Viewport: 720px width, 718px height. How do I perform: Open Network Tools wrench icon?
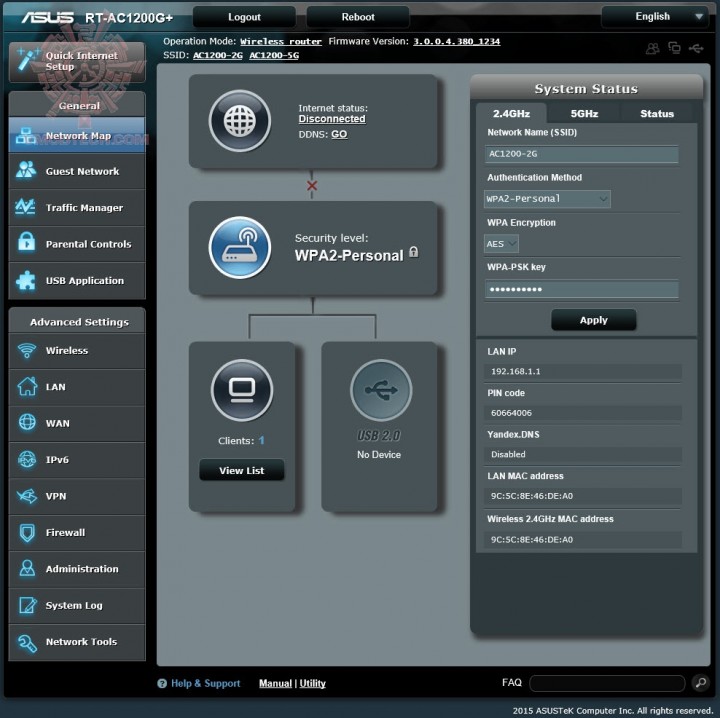tap(27, 642)
